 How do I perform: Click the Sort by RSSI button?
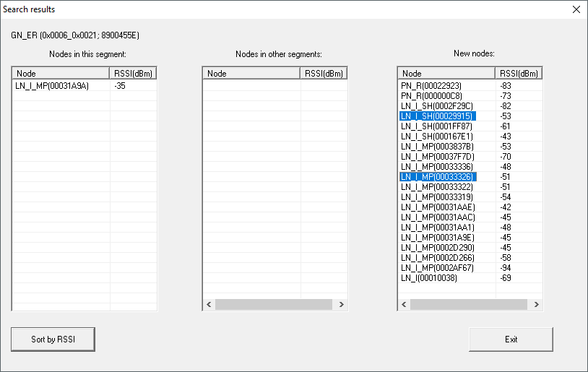click(53, 339)
